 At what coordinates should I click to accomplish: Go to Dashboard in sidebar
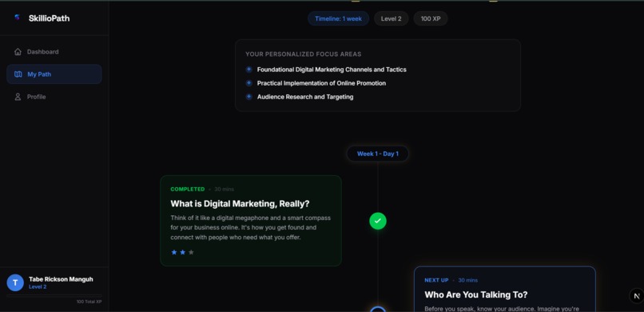point(54,52)
